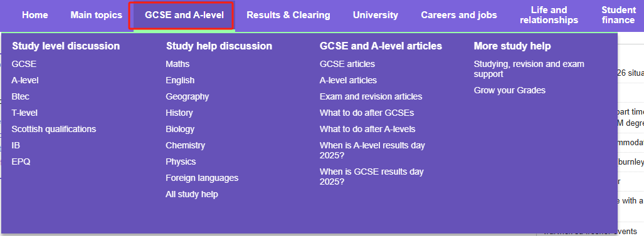The width and height of the screenshot is (644, 236).
Task: Open the Student finance menu
Action: (x=618, y=15)
